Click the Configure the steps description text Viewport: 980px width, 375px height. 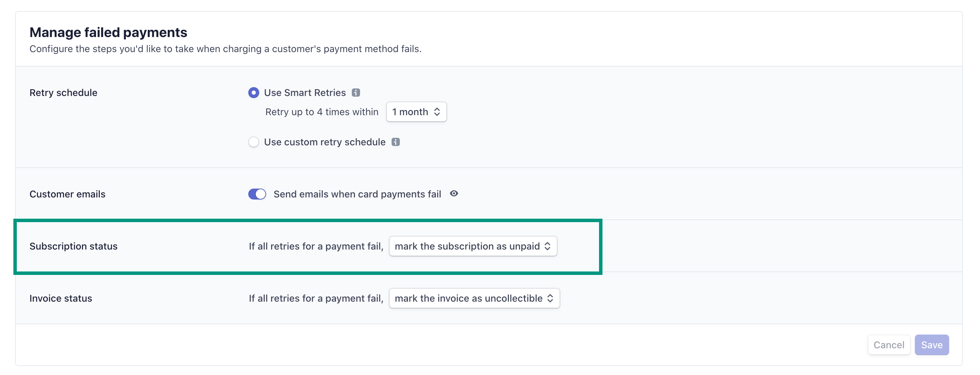click(226, 49)
